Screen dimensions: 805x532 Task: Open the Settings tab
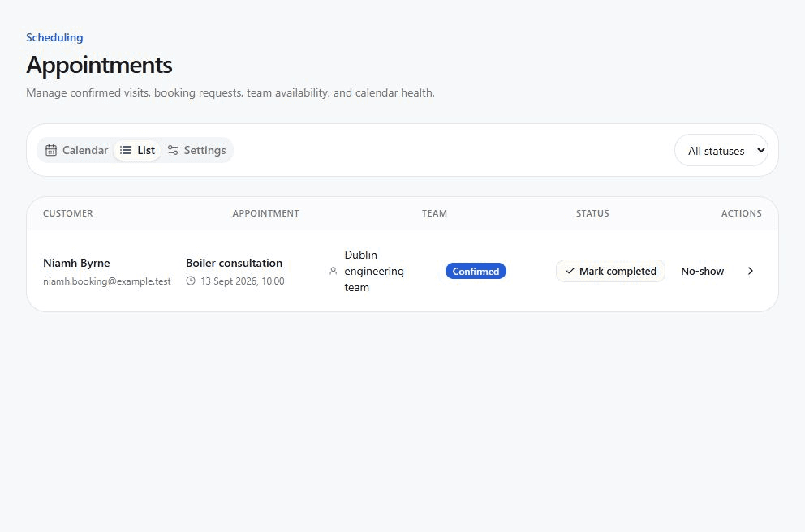(x=196, y=150)
